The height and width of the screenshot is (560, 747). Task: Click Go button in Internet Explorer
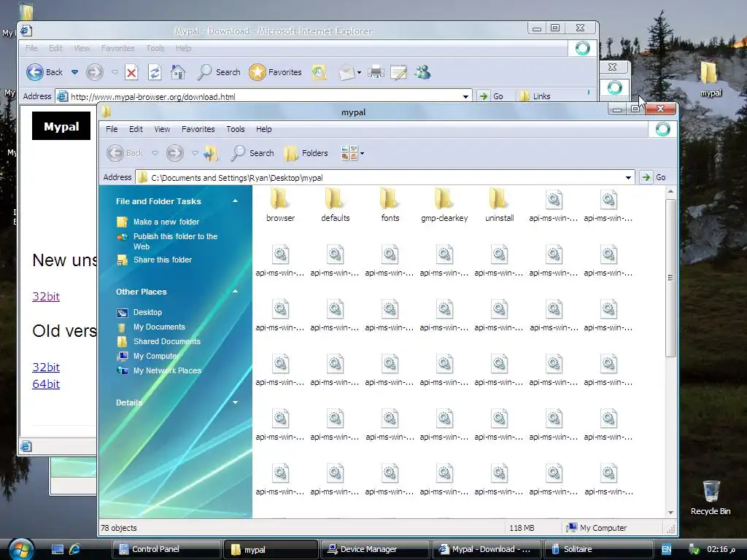click(x=491, y=97)
